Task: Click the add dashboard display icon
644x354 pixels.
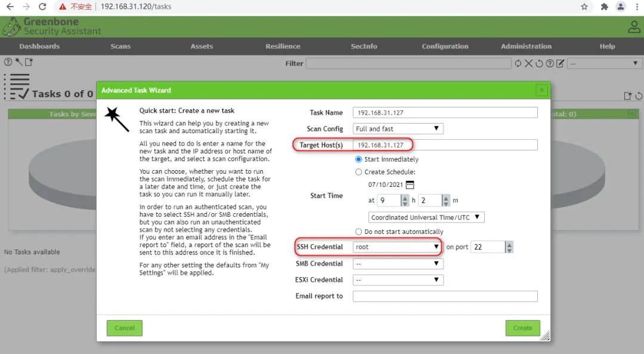Action: [x=627, y=96]
